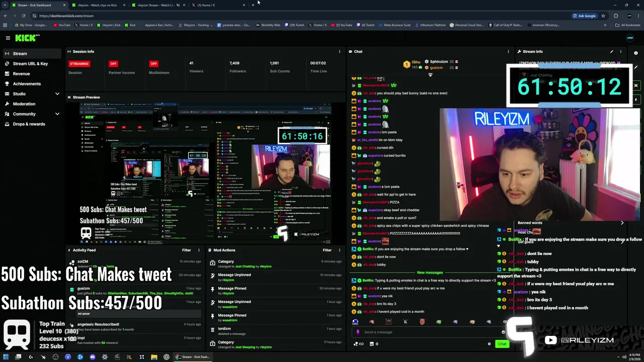Open YouTube bookmark
Screen dimensions: 644x362
point(62,25)
